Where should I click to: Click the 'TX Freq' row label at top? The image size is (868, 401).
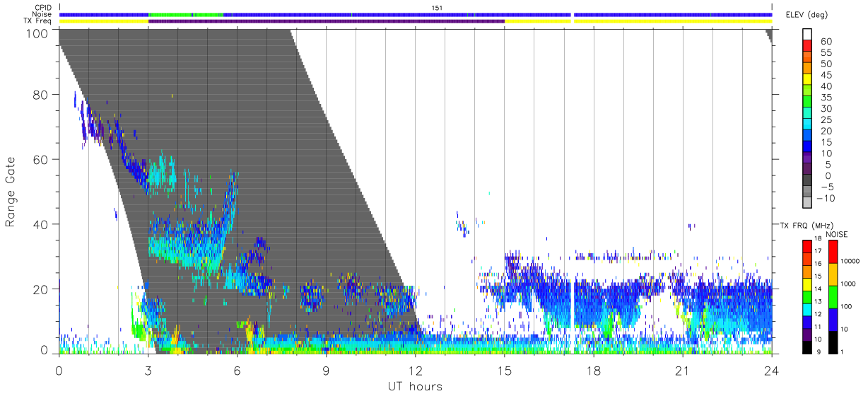pyautogui.click(x=39, y=21)
